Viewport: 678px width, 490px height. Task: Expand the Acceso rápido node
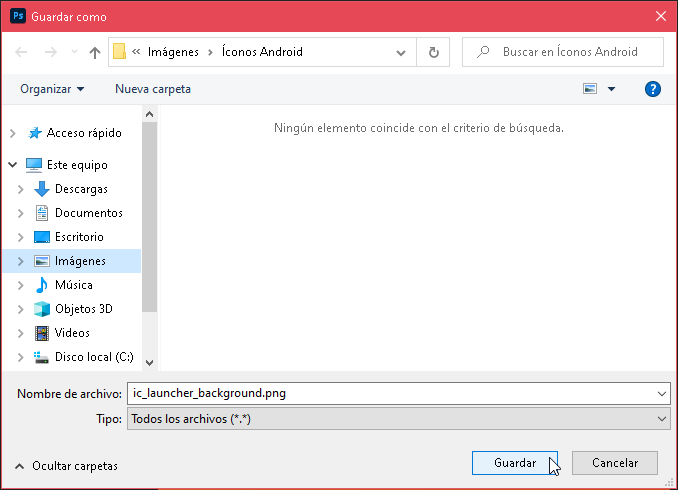(x=13, y=133)
